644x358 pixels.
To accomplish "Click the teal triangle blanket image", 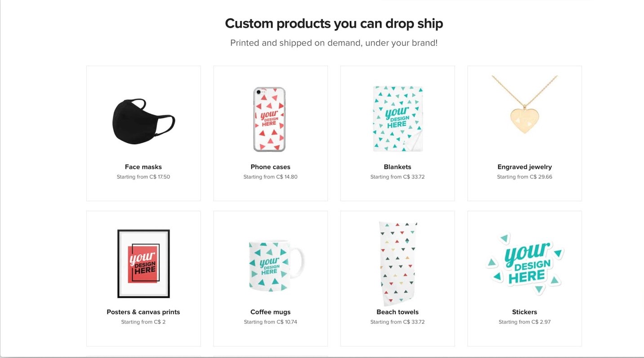I will point(398,119).
